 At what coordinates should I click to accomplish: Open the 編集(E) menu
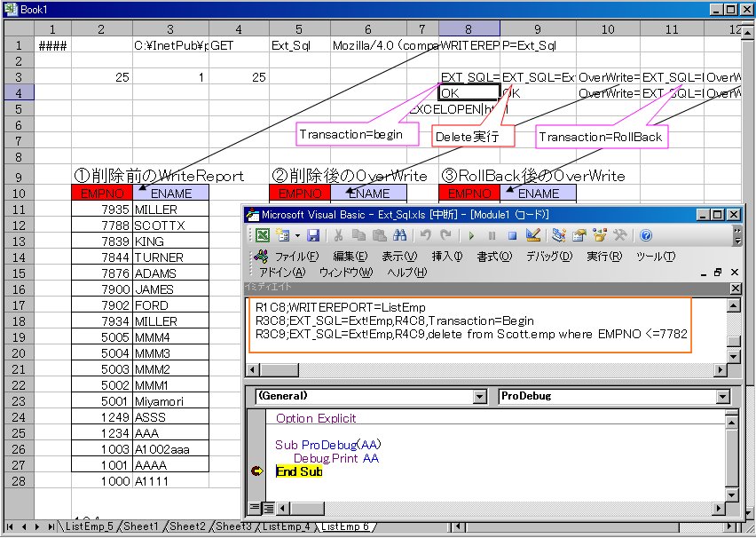click(x=350, y=257)
